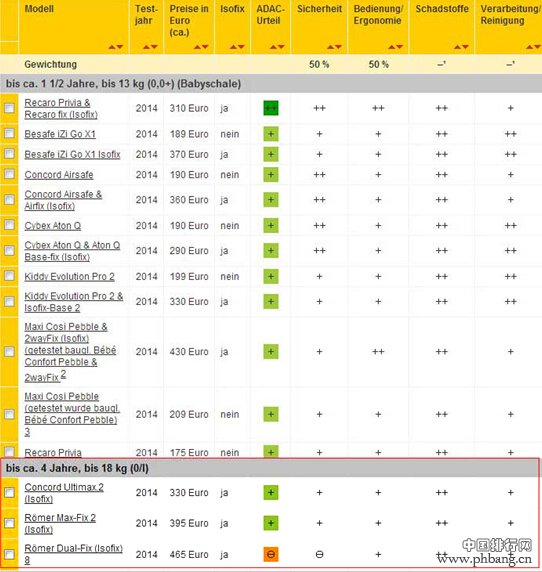Tick checkbox for Recaro Privia & Recaro fix
The image size is (542, 572).
[x=9, y=108]
